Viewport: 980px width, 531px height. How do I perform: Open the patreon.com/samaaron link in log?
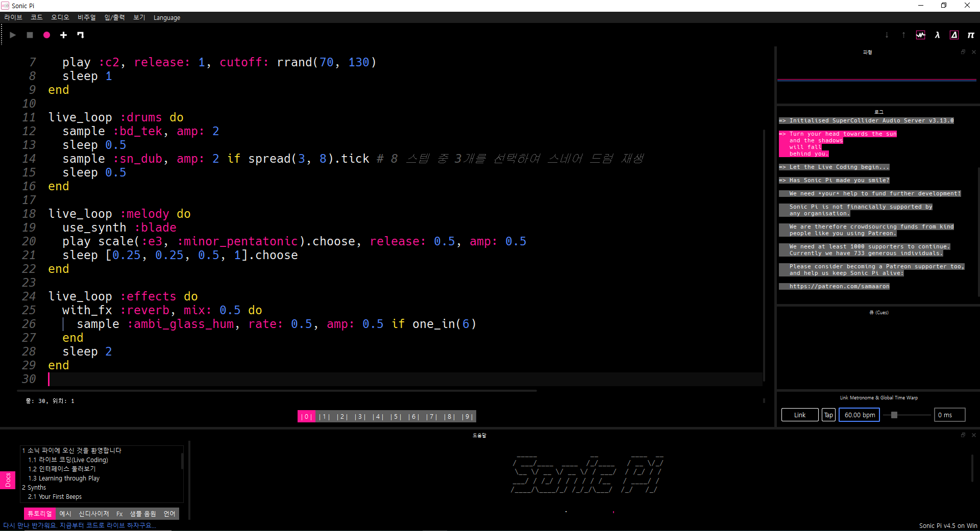click(839, 287)
